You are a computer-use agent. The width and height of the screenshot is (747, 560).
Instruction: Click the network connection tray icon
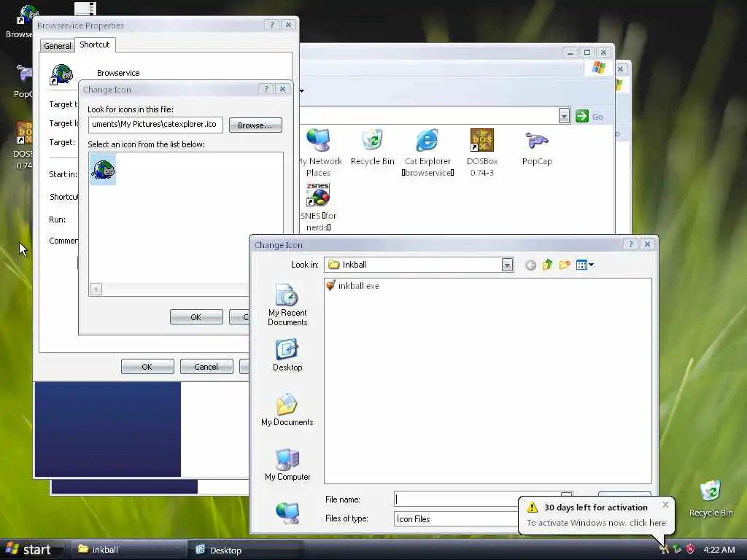677,550
